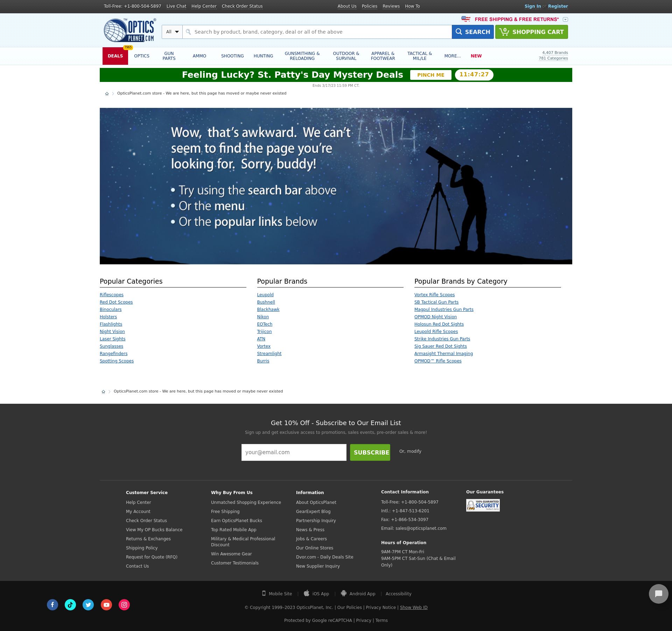Click the 404 telescope banner image

336,186
